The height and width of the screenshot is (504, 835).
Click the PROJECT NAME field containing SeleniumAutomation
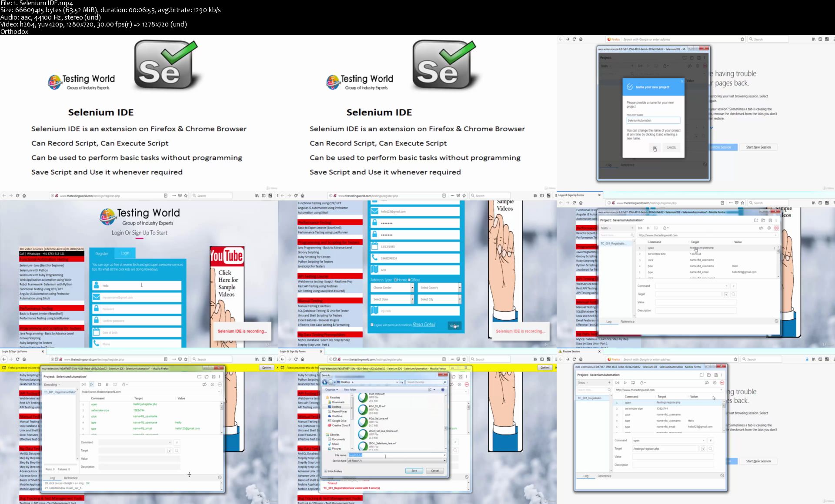click(653, 120)
